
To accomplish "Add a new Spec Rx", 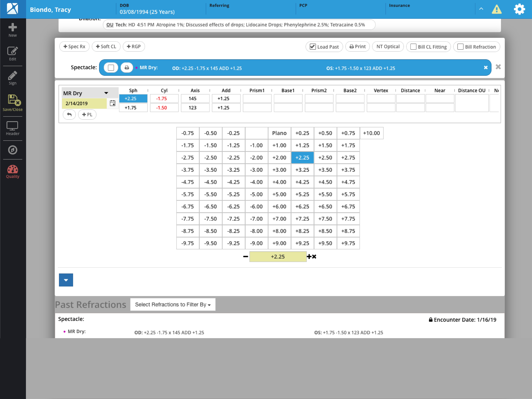I will pos(74,46).
